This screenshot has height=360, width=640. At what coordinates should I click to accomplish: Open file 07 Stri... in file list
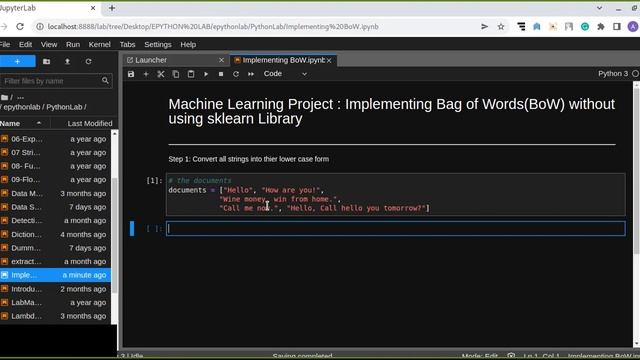tap(56, 152)
